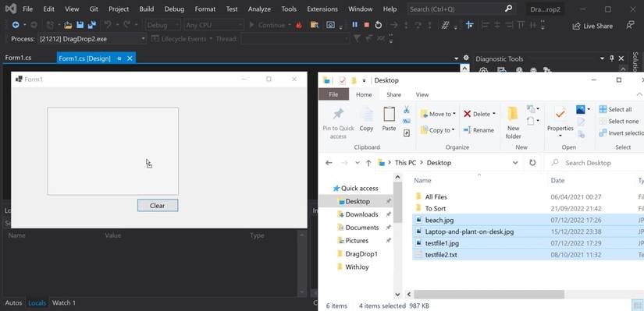Click Select none in Explorer ribbon
644x311 pixels.
619,122
